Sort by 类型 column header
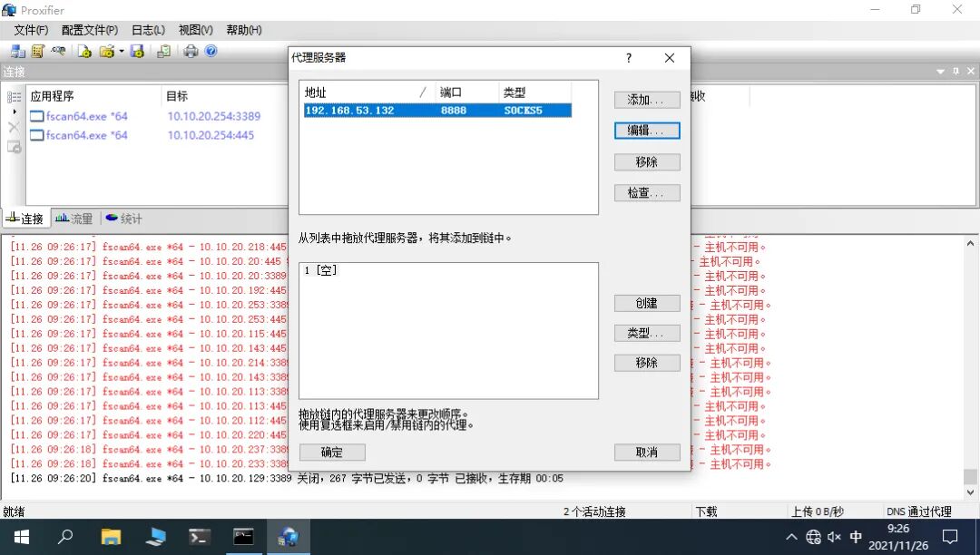The height and width of the screenshot is (555, 980). [x=534, y=92]
